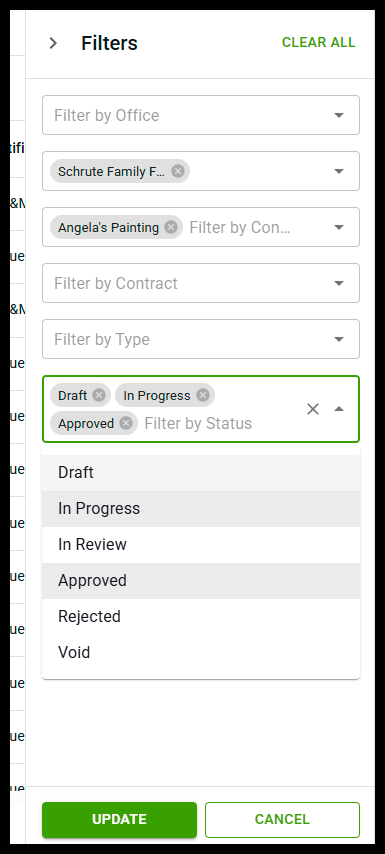Remove the Approved status chip
Viewport: 385px width, 854px height.
coord(126,423)
